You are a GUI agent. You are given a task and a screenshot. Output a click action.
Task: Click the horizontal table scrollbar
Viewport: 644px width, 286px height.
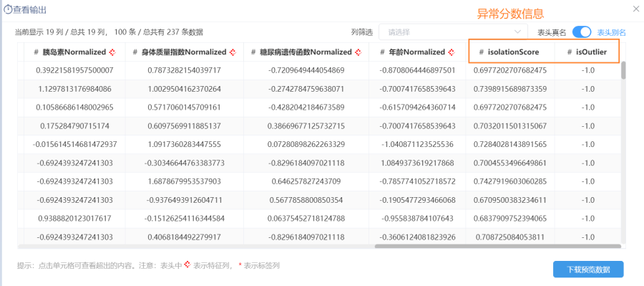click(498, 247)
